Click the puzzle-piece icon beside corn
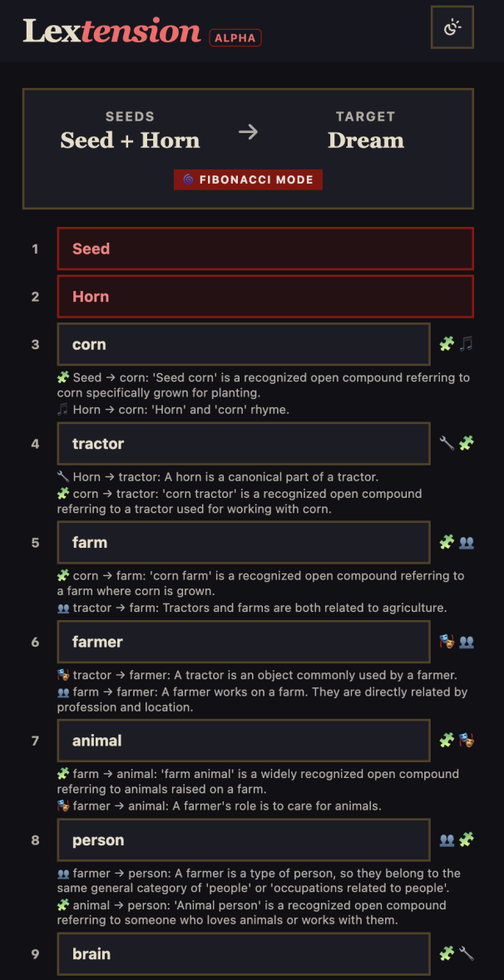 coord(447,344)
